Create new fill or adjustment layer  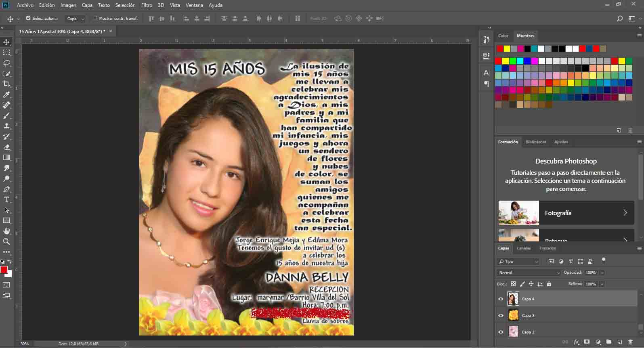[598, 342]
